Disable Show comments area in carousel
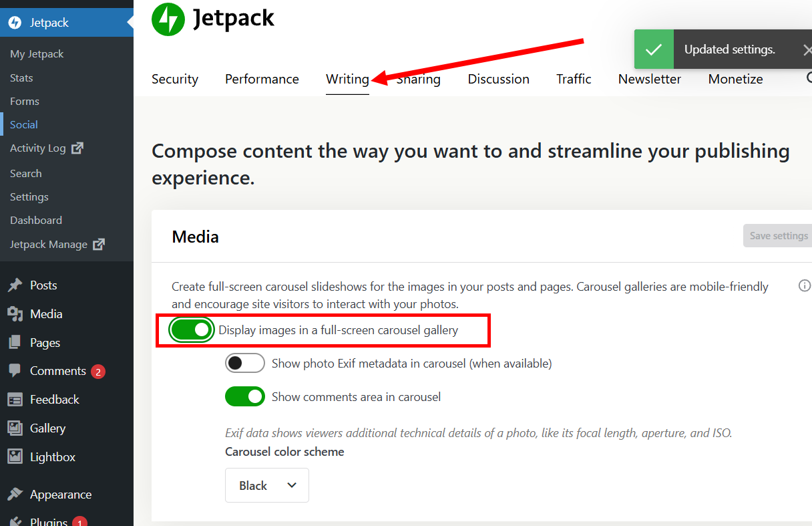Screen dimensions: 812x526 point(245,397)
